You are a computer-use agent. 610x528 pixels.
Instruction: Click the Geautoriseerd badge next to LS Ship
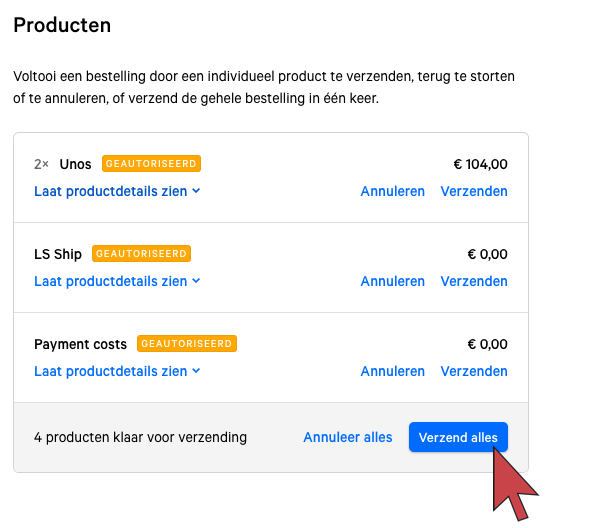(x=141, y=254)
